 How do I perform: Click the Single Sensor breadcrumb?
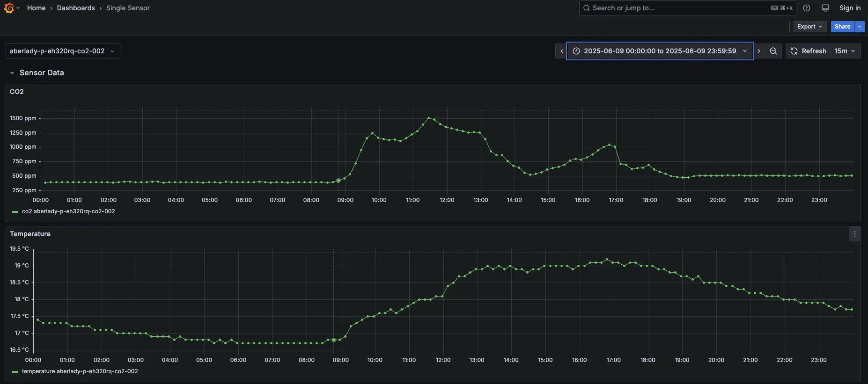[x=128, y=8]
